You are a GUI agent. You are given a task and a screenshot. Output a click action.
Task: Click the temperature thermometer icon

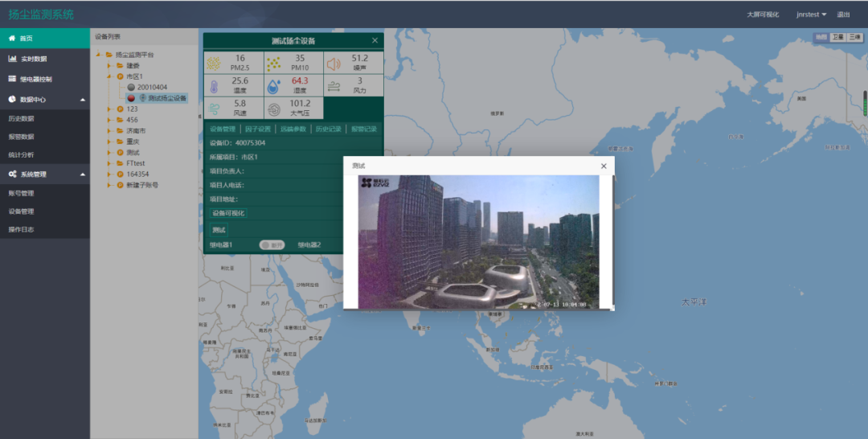pos(215,86)
